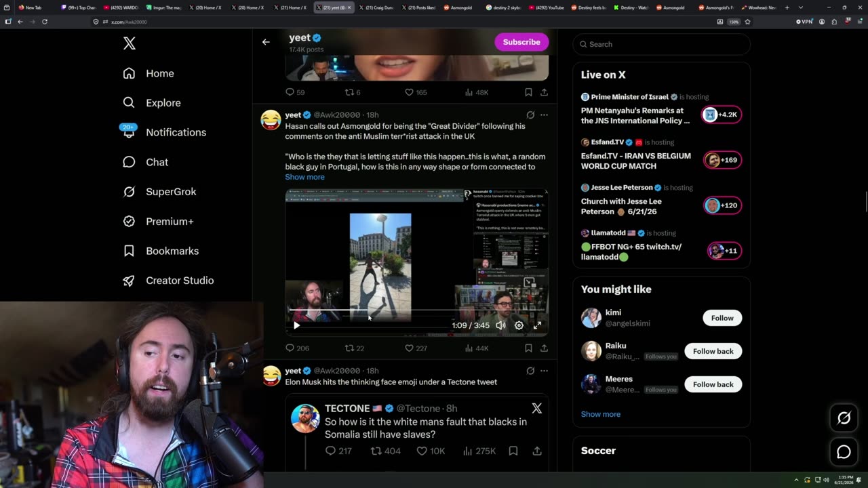Click the Grok icon on the Hasan post
The width and height of the screenshot is (868, 488).
pos(530,115)
